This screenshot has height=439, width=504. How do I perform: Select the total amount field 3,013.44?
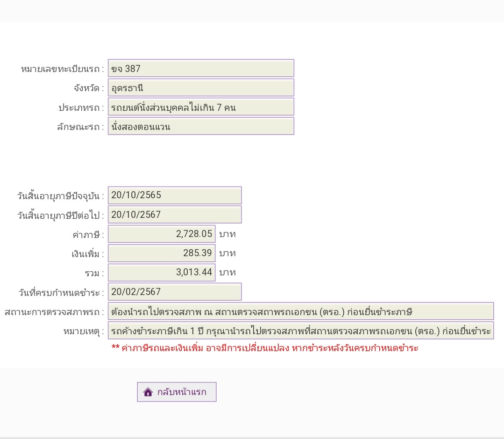(x=161, y=273)
